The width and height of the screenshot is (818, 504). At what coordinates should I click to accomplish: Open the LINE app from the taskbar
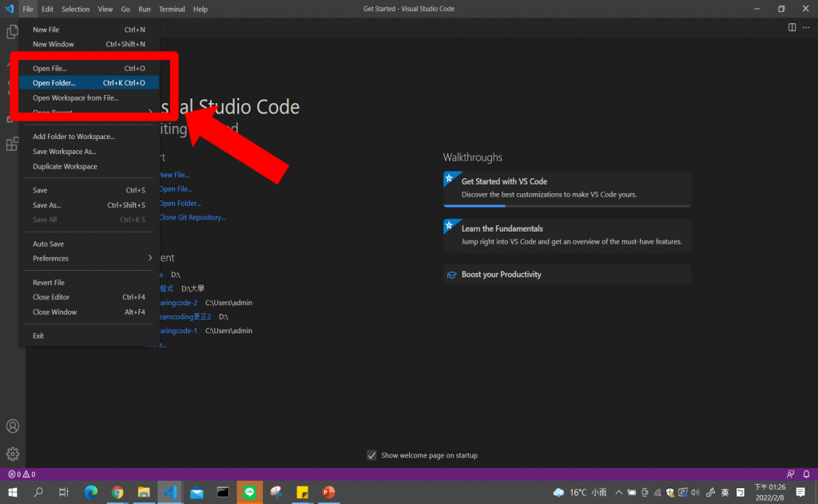[249, 492]
